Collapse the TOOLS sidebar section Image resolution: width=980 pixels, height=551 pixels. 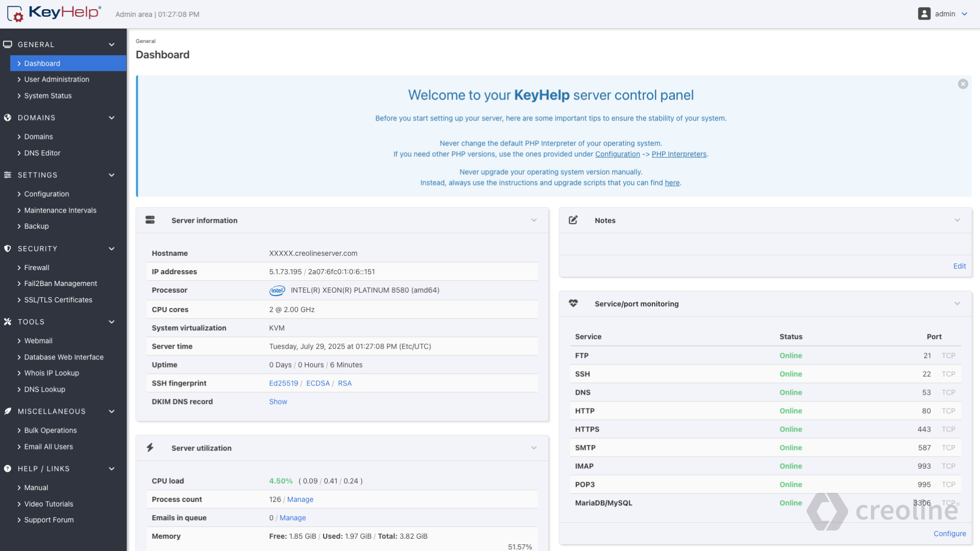pyautogui.click(x=112, y=322)
